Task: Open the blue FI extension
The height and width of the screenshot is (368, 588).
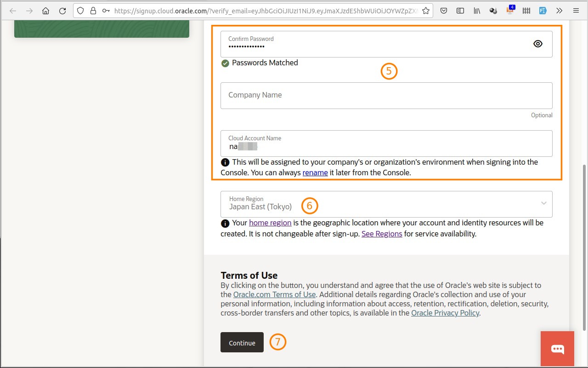Action: (x=543, y=11)
